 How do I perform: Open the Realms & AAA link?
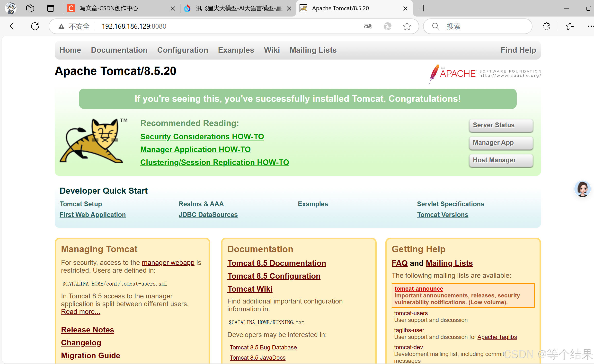pyautogui.click(x=201, y=204)
